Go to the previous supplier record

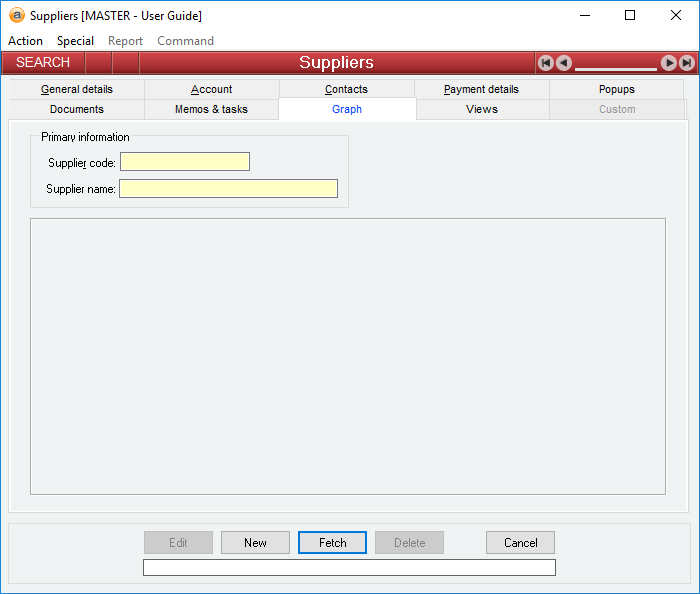(x=564, y=63)
